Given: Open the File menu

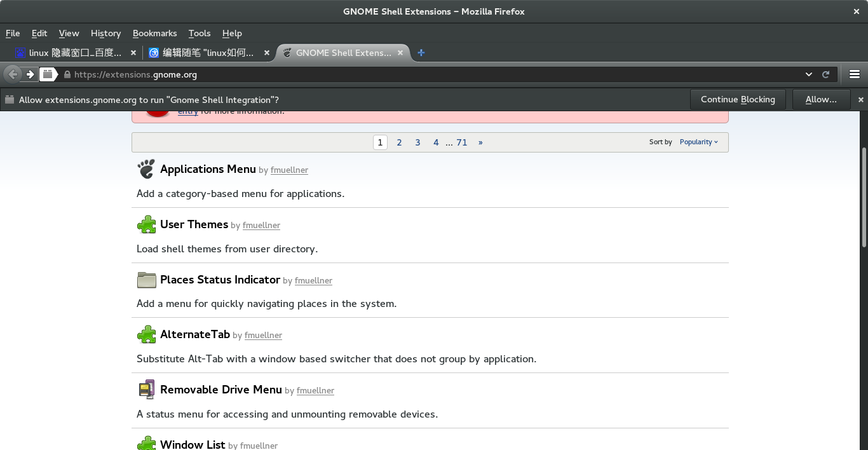Looking at the screenshot, I should click(x=13, y=33).
